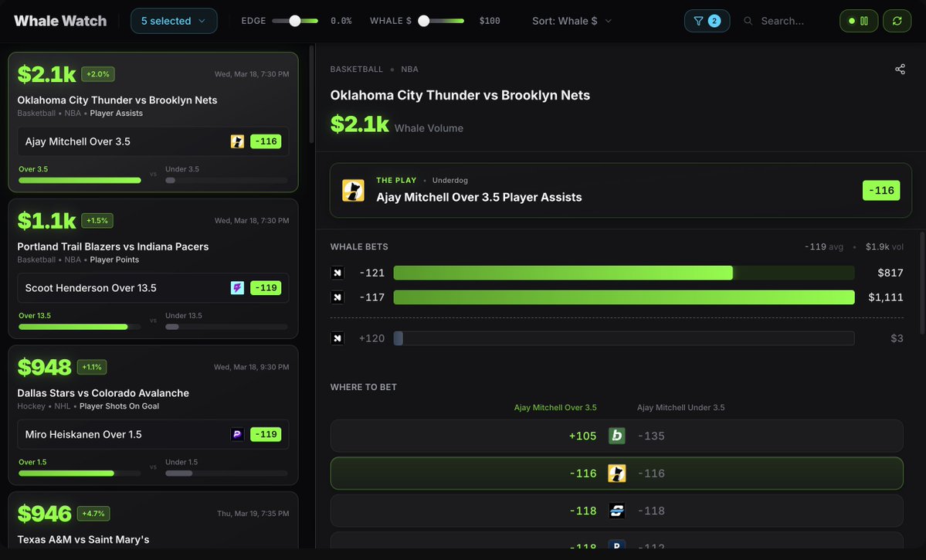926x560 pixels.
Task: Click the -121 whale bet volume bar
Action: click(x=623, y=273)
